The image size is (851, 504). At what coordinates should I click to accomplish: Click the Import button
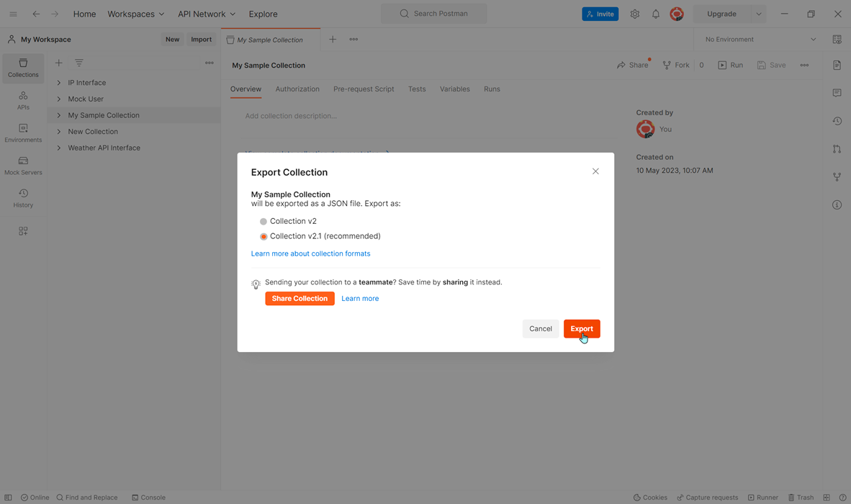(202, 39)
